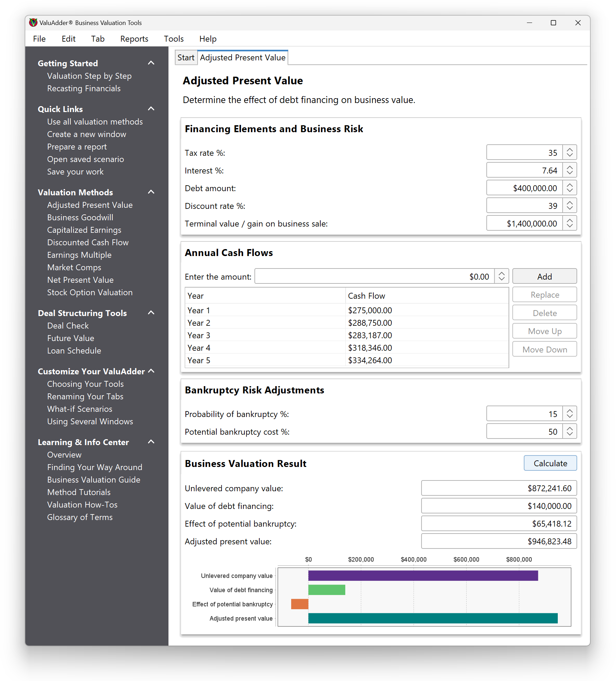616x681 pixels.
Task: Open the Reports menu
Action: pos(134,39)
